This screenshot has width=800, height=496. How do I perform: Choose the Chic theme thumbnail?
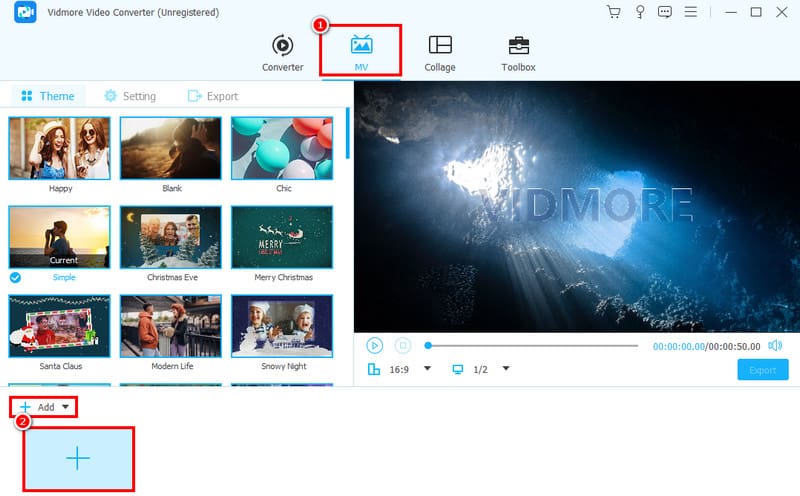pos(281,148)
